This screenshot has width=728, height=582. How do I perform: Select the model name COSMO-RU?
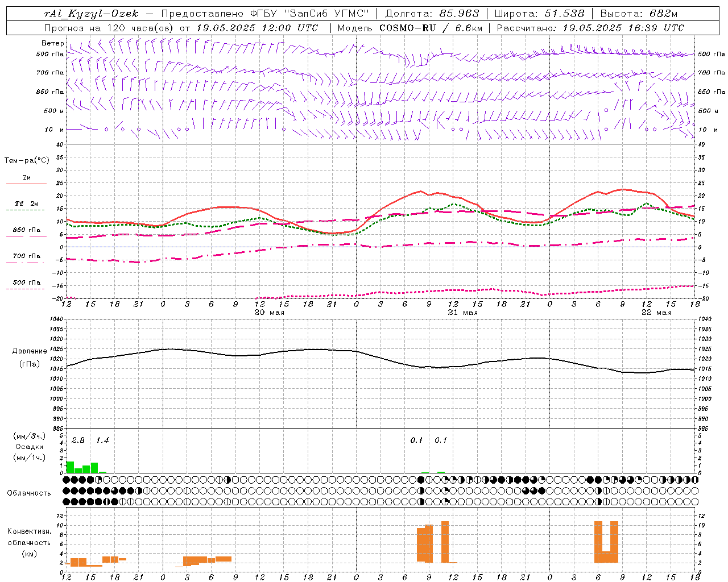tap(408, 28)
